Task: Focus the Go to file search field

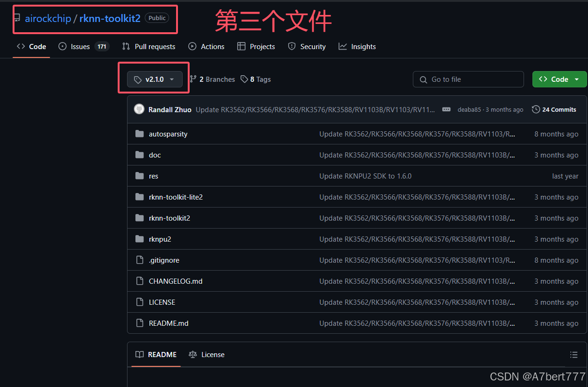Action: (468, 79)
